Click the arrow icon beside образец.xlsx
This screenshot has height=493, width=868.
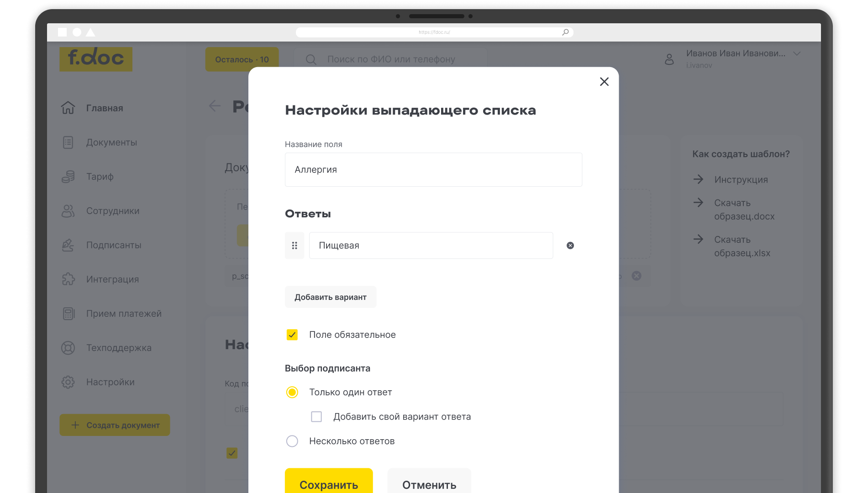[x=698, y=239]
